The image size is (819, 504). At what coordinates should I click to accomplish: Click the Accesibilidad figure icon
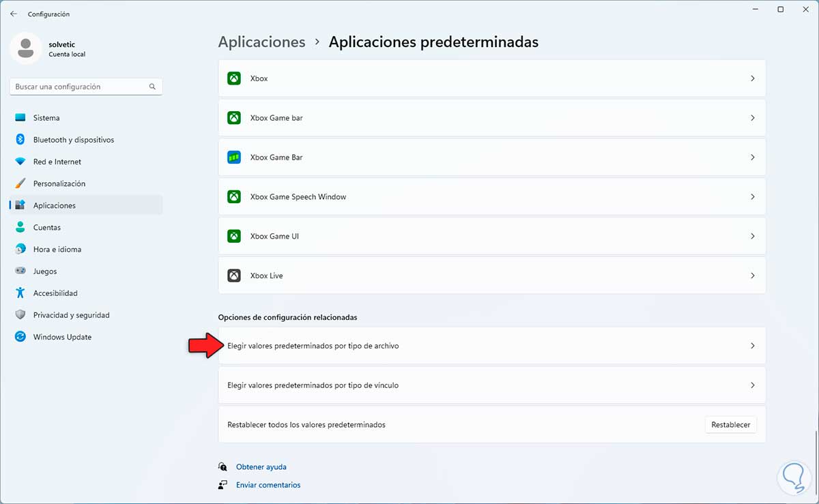tap(20, 293)
